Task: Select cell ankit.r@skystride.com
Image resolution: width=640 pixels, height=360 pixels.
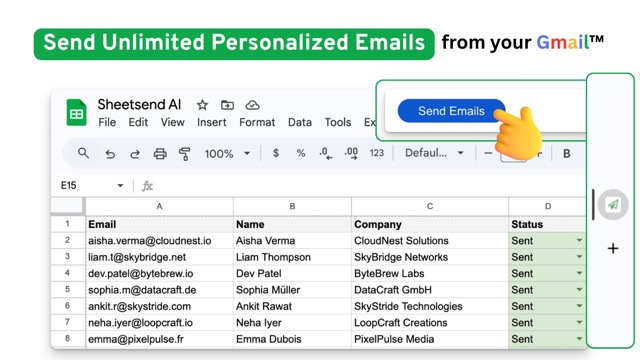Action: (160, 306)
